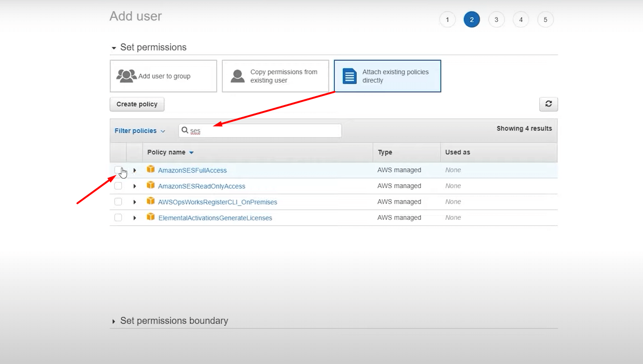Click the document icon on Attach existing policies

(349, 76)
